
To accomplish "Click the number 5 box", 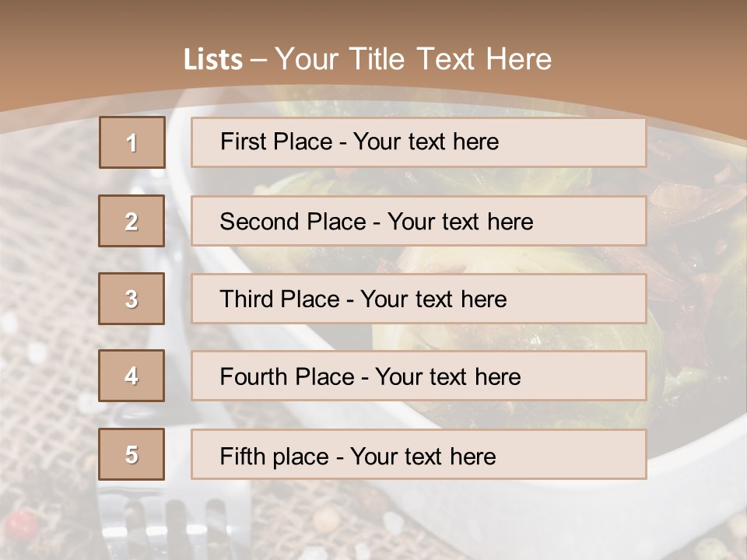I will click(x=132, y=454).
